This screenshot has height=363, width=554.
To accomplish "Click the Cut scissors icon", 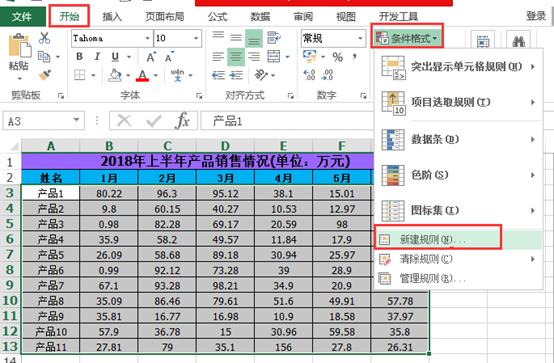I will tap(44, 37).
